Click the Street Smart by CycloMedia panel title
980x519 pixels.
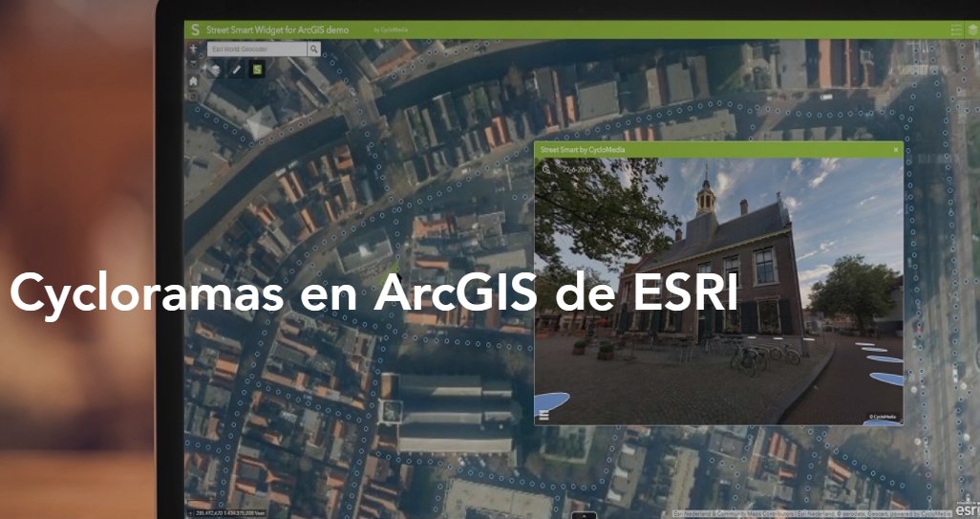click(x=583, y=150)
